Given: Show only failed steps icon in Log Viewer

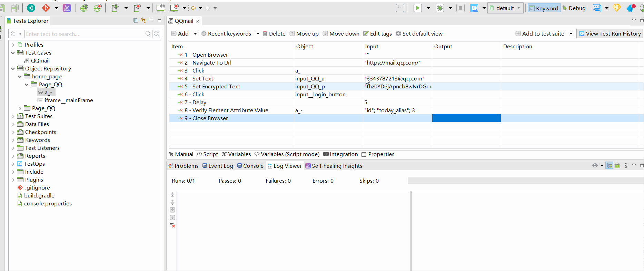Looking at the screenshot, I should 172,225.
